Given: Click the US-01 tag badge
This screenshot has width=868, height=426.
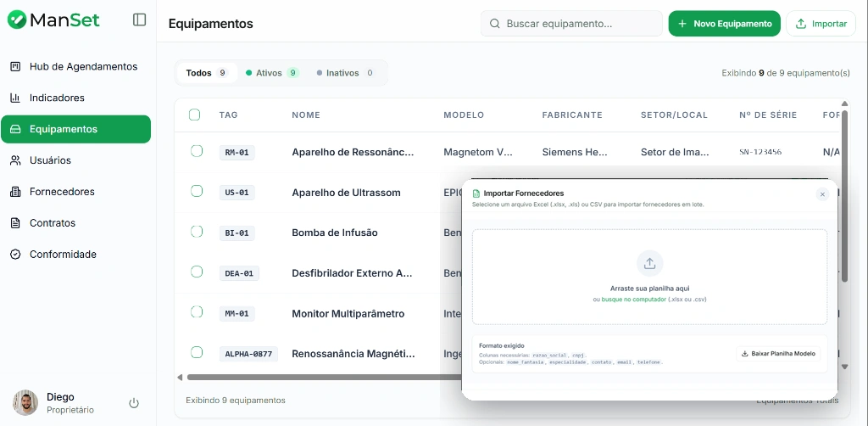Looking at the screenshot, I should (x=237, y=193).
